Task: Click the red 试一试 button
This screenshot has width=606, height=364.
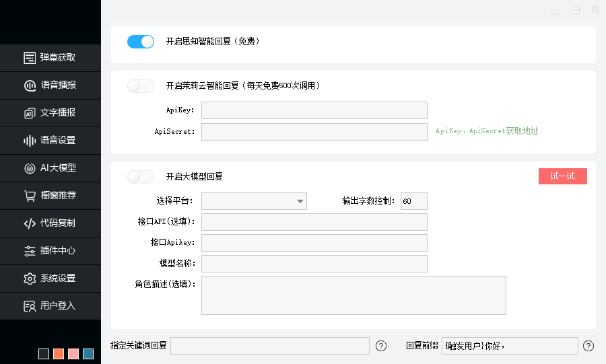Action: (x=562, y=176)
